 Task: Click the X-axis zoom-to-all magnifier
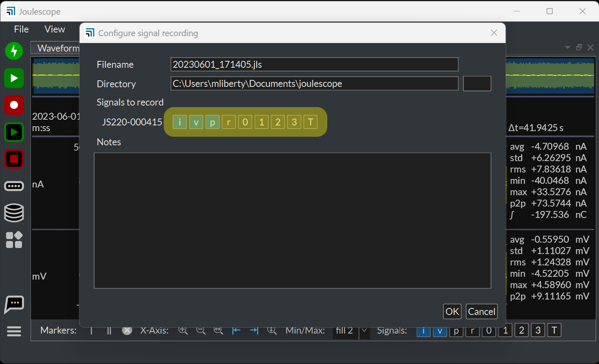pyautogui.click(x=218, y=331)
